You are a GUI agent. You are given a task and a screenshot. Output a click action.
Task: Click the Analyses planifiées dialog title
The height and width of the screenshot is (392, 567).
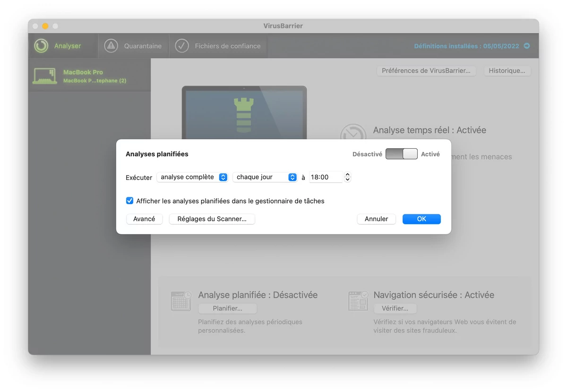(x=157, y=154)
